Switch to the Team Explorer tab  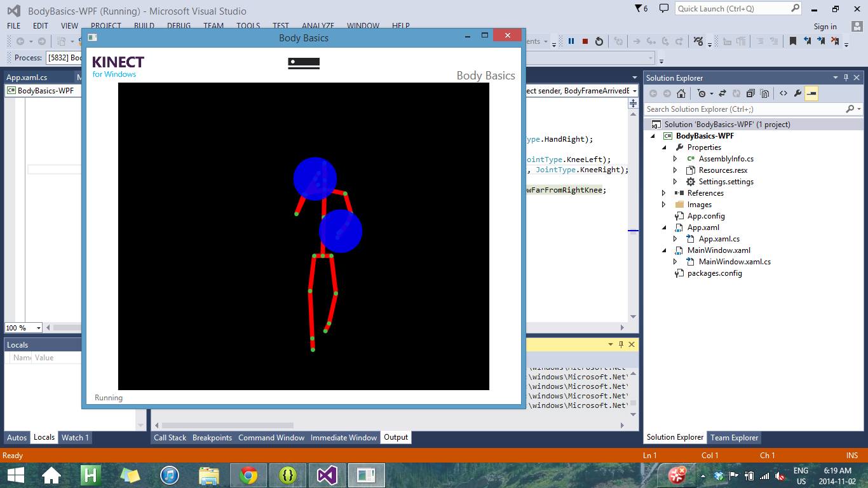(x=734, y=437)
